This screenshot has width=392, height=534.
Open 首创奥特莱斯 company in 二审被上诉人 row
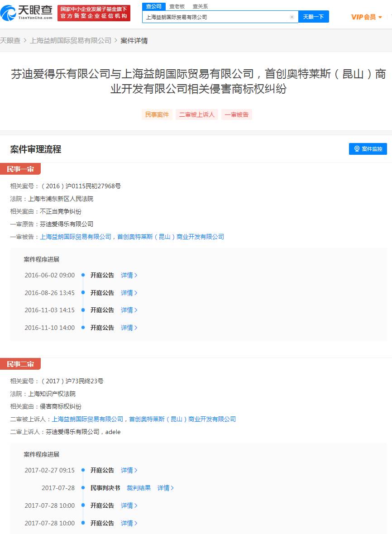pyautogui.click(x=182, y=419)
